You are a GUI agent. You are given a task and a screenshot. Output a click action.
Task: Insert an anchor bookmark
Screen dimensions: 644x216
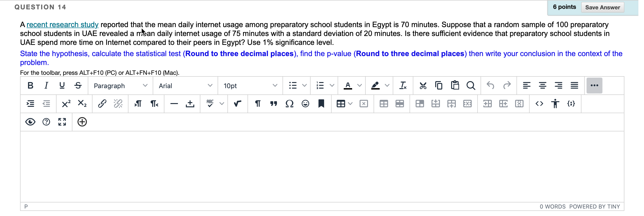[321, 104]
